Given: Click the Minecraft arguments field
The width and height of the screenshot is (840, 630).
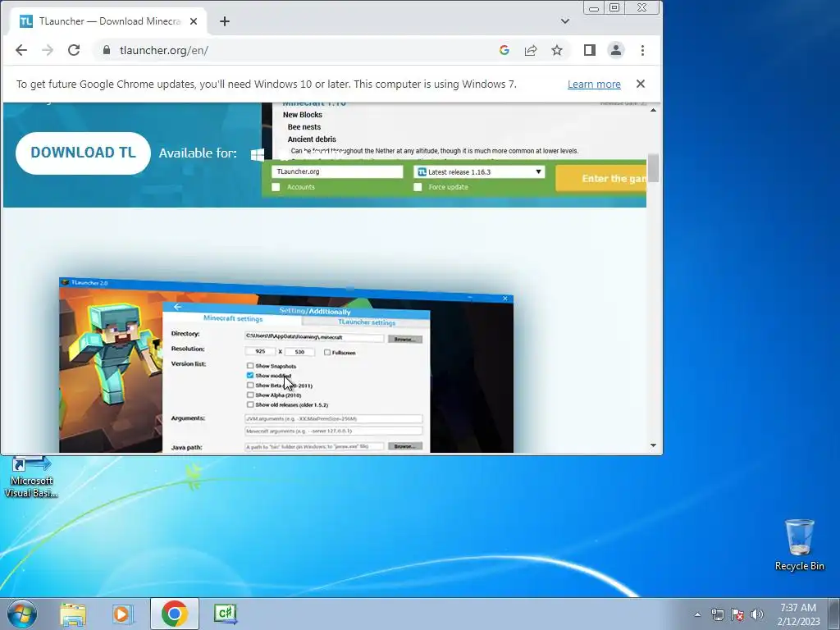Looking at the screenshot, I should [x=333, y=431].
